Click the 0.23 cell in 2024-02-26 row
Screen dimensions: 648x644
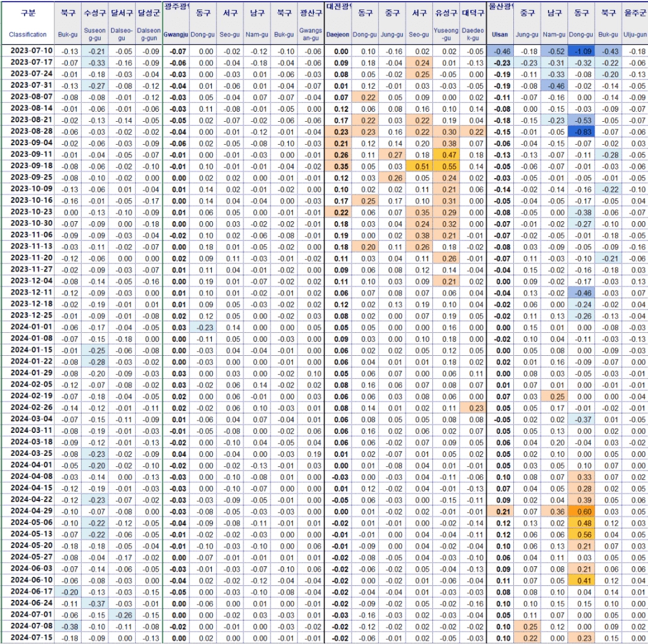473,408
